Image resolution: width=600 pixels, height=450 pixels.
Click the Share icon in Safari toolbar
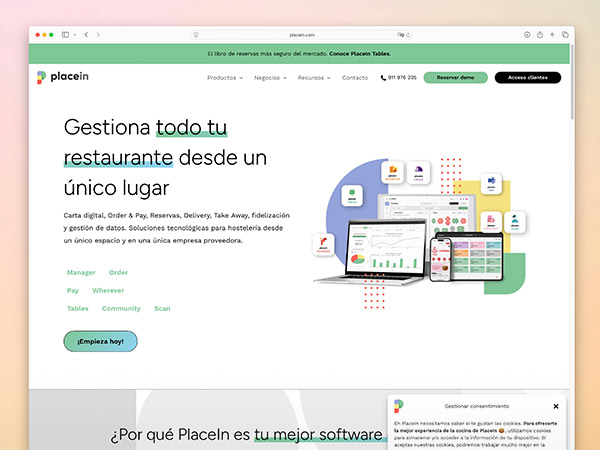point(540,34)
